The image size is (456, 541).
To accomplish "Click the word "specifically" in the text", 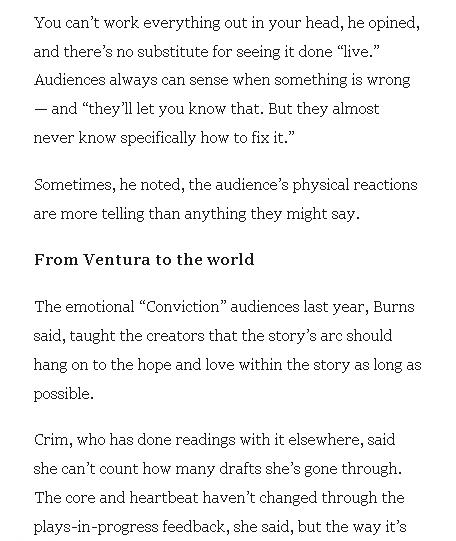I will 158,138.
